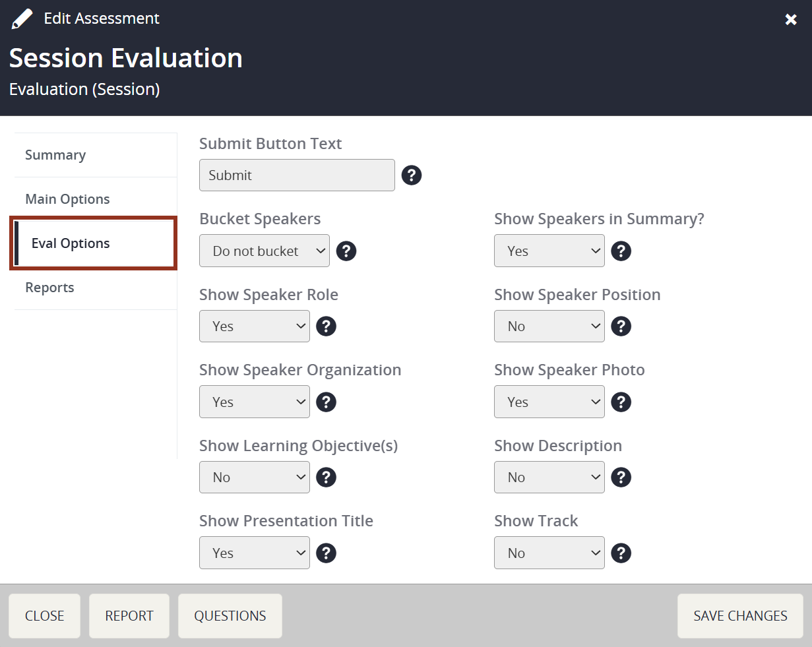Show help for Show Speaker Role
Viewport: 812px width, 647px height.
pos(327,326)
